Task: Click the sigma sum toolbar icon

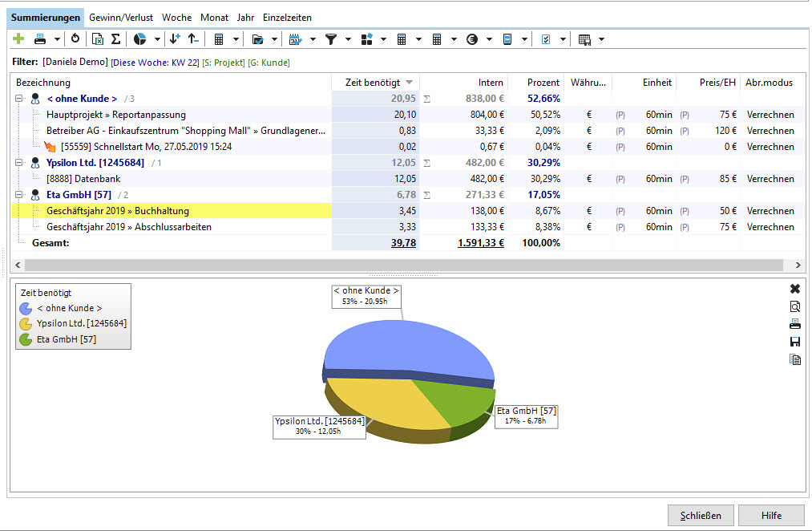Action: point(116,39)
